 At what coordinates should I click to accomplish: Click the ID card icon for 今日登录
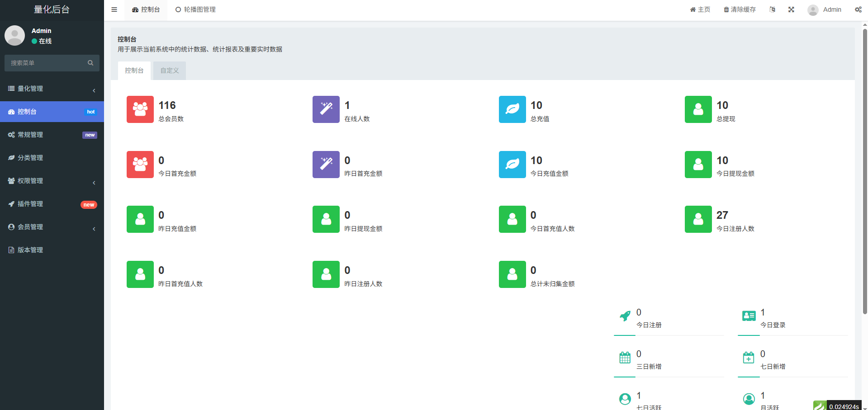pyautogui.click(x=749, y=316)
